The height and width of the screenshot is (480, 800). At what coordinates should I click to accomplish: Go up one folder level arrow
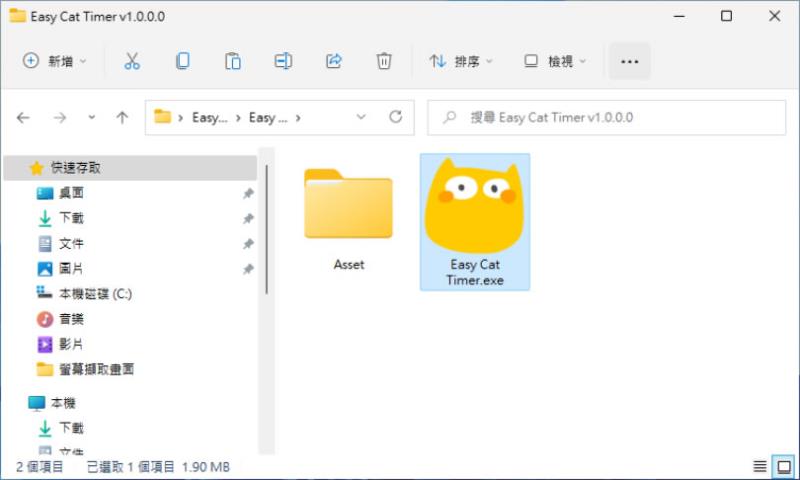pos(122,118)
